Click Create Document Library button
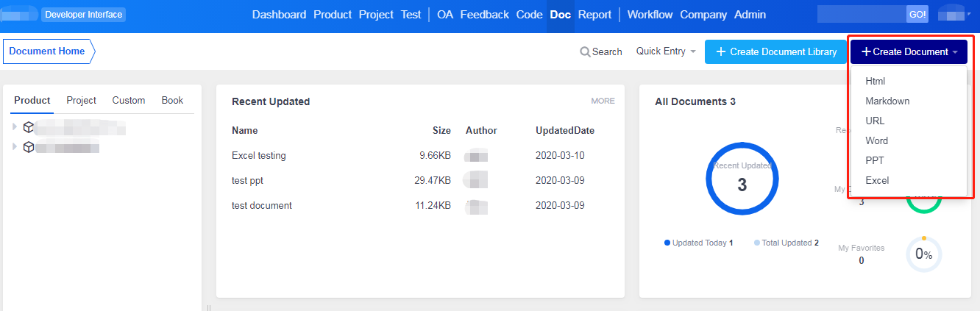Screen dimensions: 980x311 coord(775,52)
